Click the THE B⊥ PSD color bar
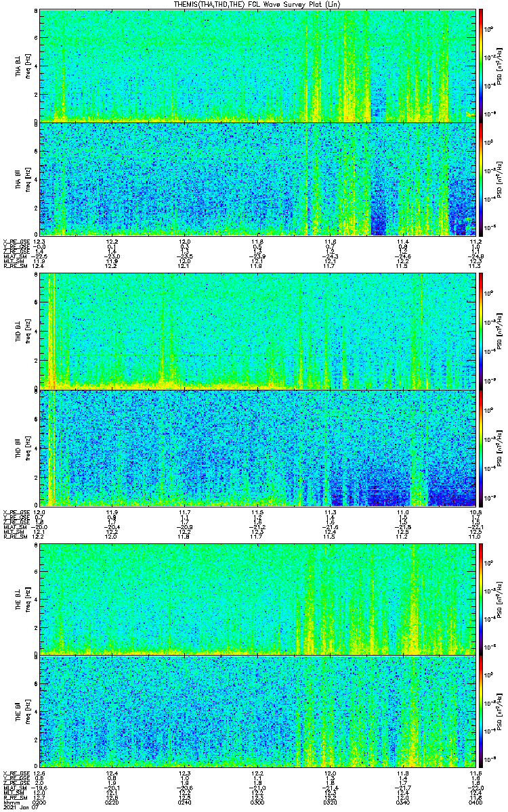Image resolution: width=508 pixels, height=812 pixels. pyautogui.click(x=482, y=598)
